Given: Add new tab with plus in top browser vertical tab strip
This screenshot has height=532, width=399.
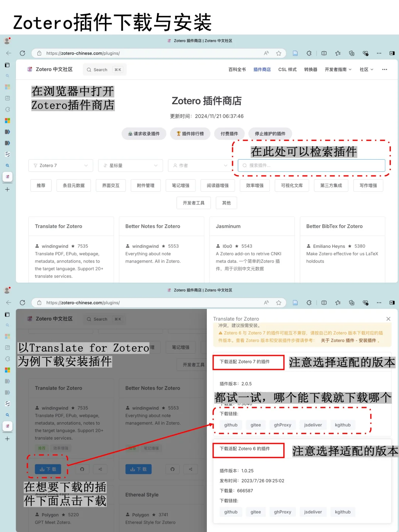Looking at the screenshot, I should pos(7,189).
